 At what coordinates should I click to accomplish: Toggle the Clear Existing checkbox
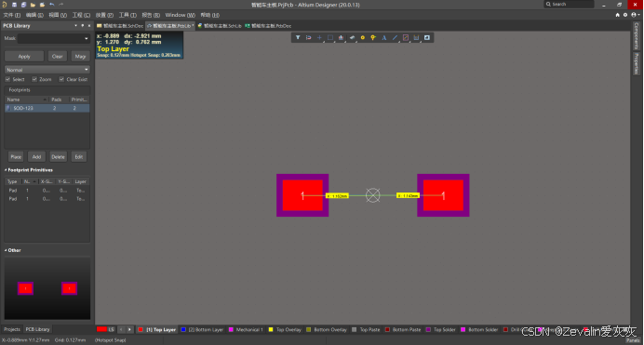click(x=61, y=79)
